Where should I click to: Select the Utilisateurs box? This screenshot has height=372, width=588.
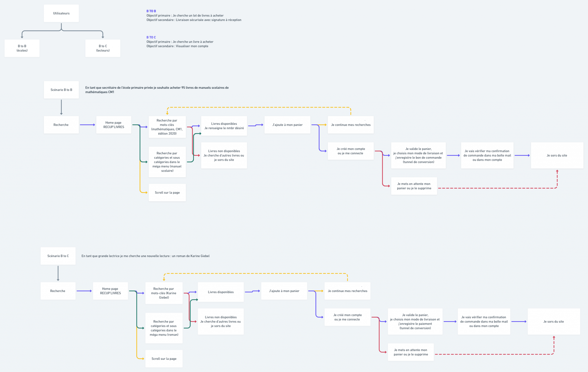61,13
